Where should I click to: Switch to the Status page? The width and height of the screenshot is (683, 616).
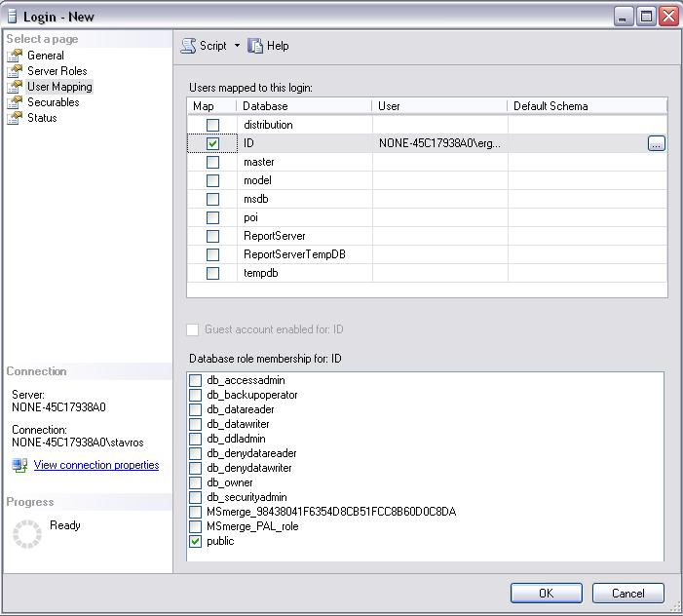42,118
